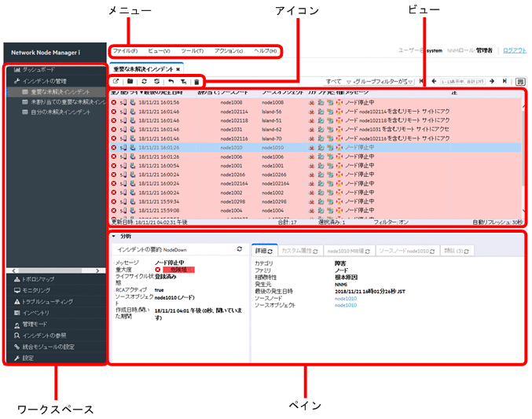Open the すべて filter dropdown

338,82
